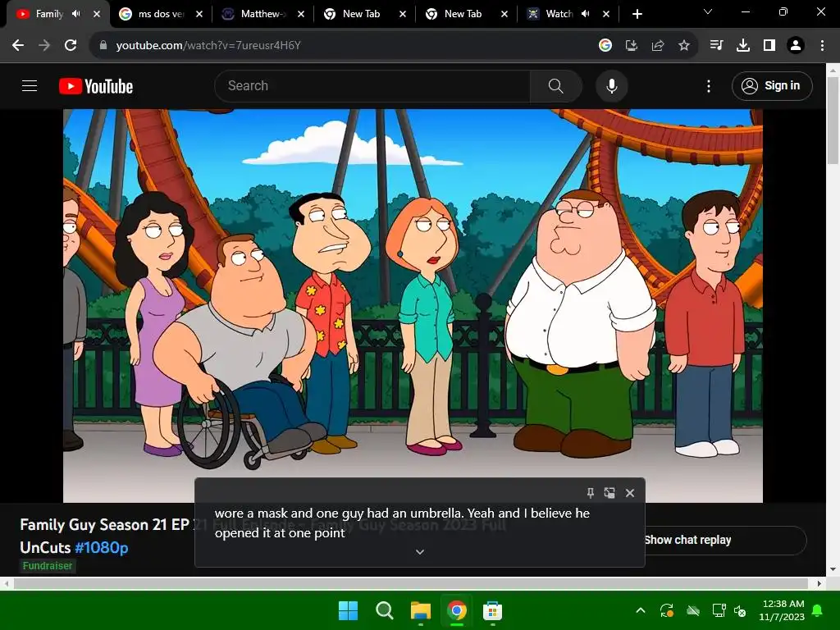
Task: Open File Explorer from taskbar
Action: 421,610
